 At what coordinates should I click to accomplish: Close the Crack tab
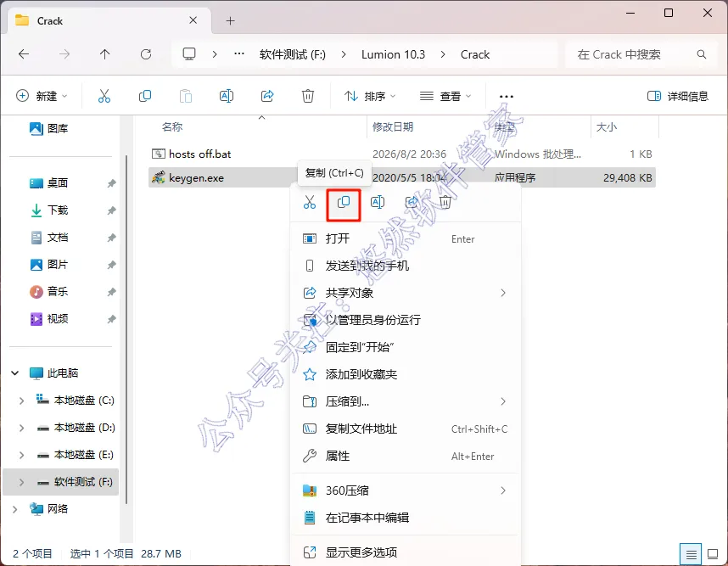[x=193, y=20]
